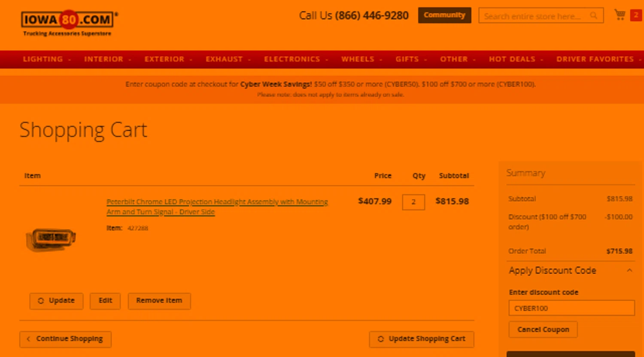Click the cart item count badge
The image size is (644, 357).
[x=636, y=15]
